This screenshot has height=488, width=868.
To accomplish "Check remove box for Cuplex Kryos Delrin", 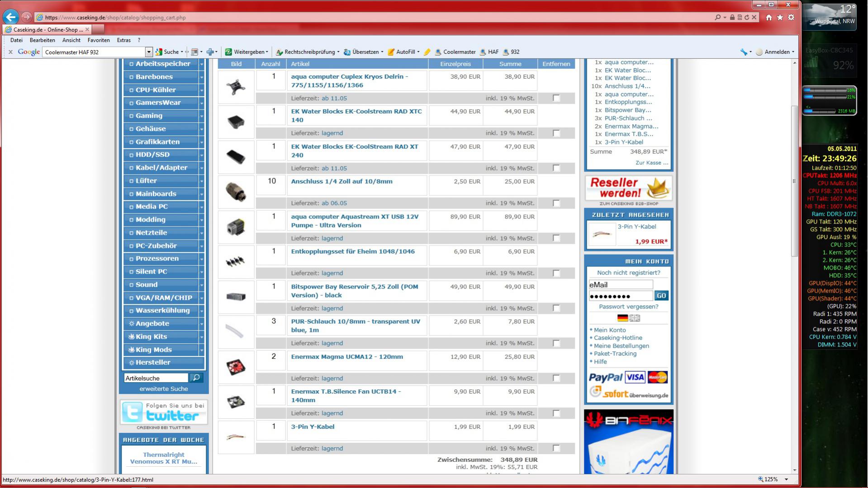I will tap(556, 98).
